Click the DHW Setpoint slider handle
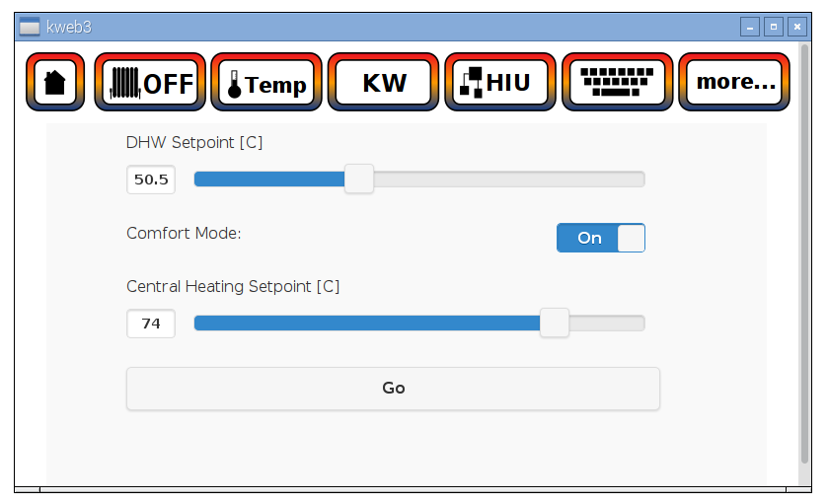 pos(359,179)
